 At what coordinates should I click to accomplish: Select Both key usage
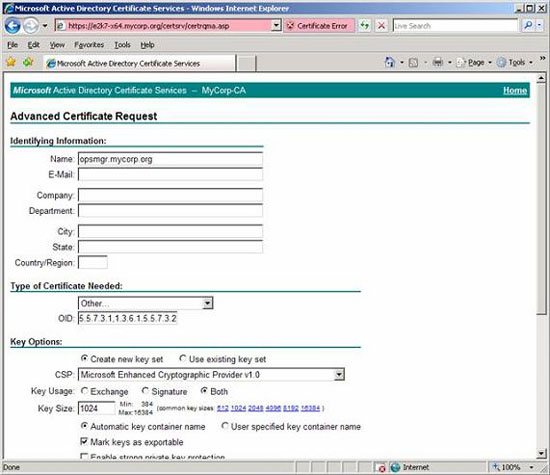click(204, 391)
